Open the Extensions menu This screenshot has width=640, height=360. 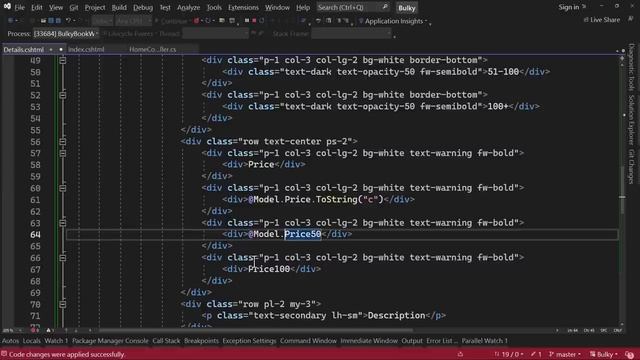[243, 7]
